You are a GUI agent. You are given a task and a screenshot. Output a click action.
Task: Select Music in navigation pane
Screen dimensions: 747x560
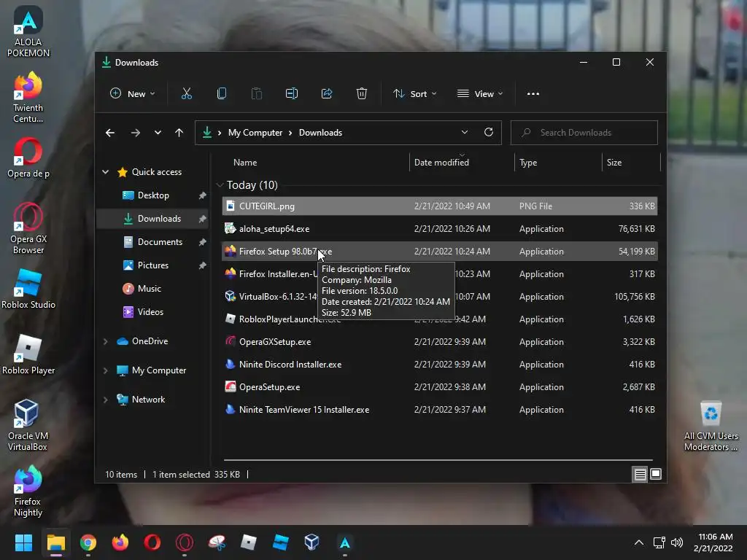[153, 289]
